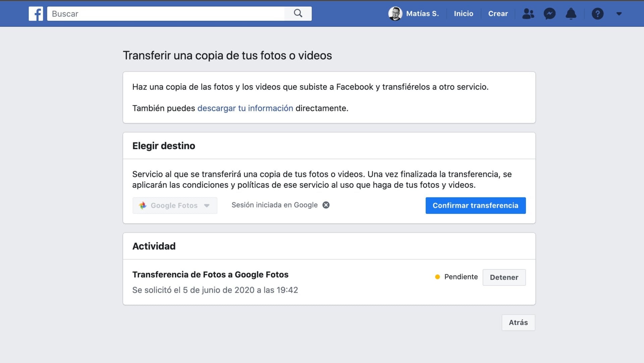Click Confirmar transferencia button
Screen dimensions: 644x363
pyautogui.click(x=475, y=206)
